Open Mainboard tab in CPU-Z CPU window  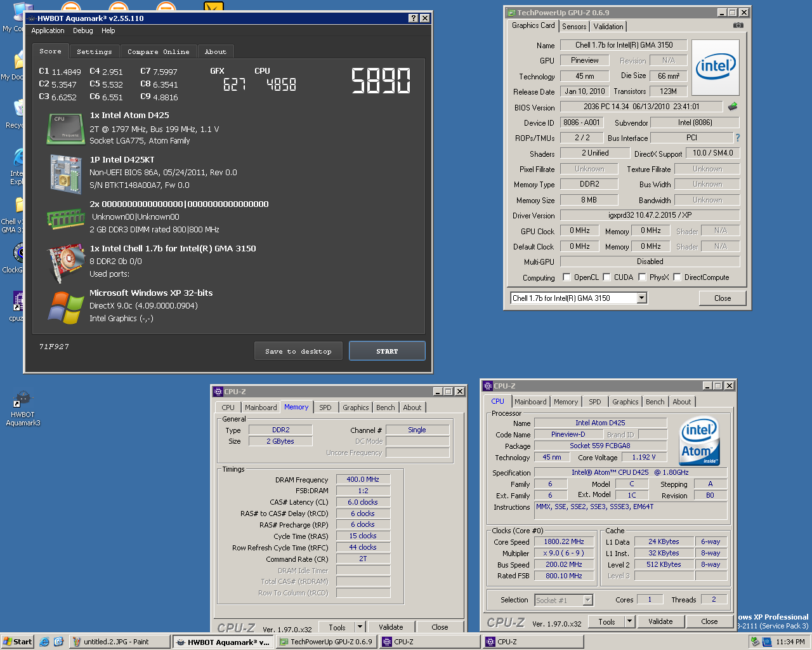[530, 402]
